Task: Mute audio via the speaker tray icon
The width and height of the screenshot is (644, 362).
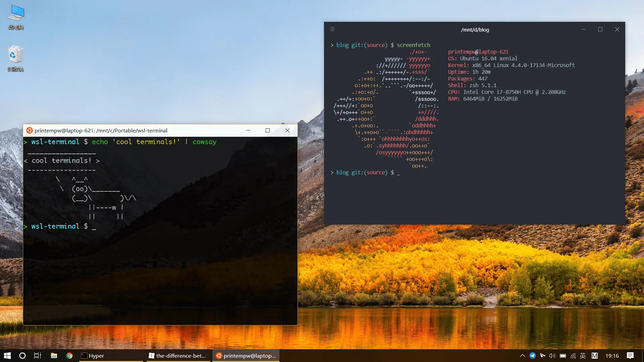Action: [x=552, y=356]
